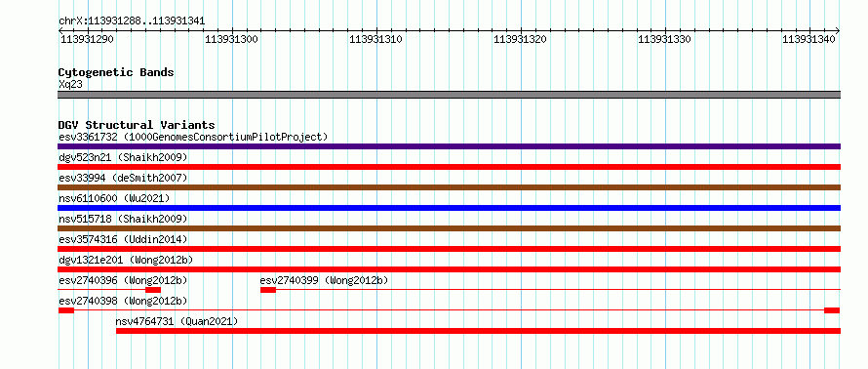Select the Cytogenetic Bands track title

[116, 72]
